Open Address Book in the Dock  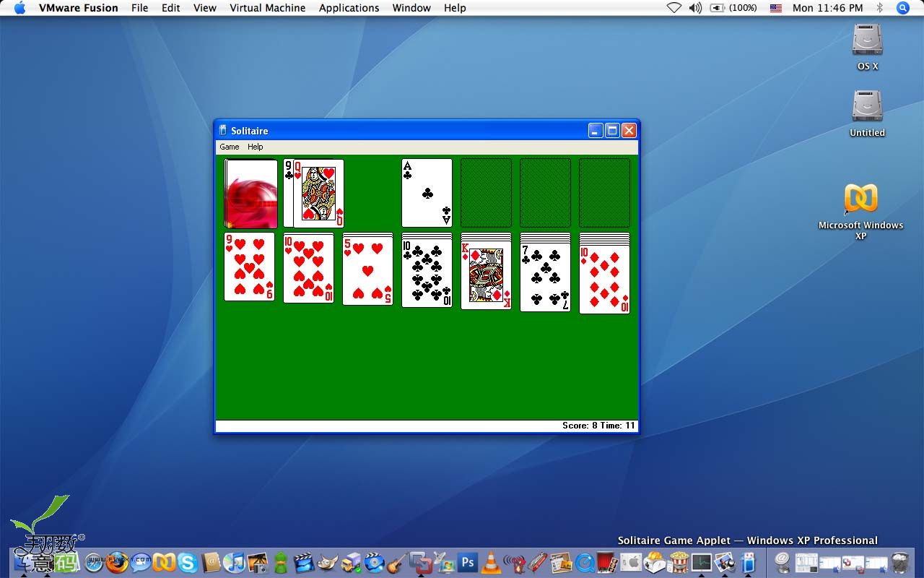pos(211,562)
